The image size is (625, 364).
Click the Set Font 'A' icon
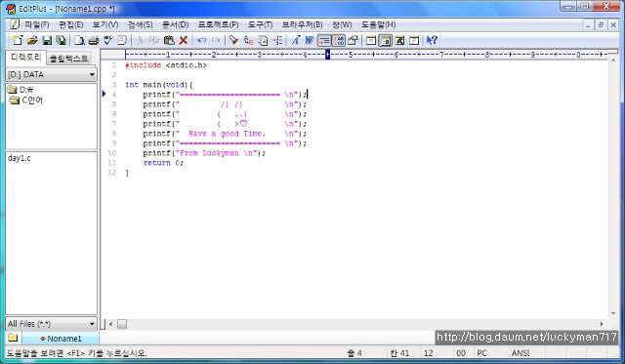[x=295, y=40]
